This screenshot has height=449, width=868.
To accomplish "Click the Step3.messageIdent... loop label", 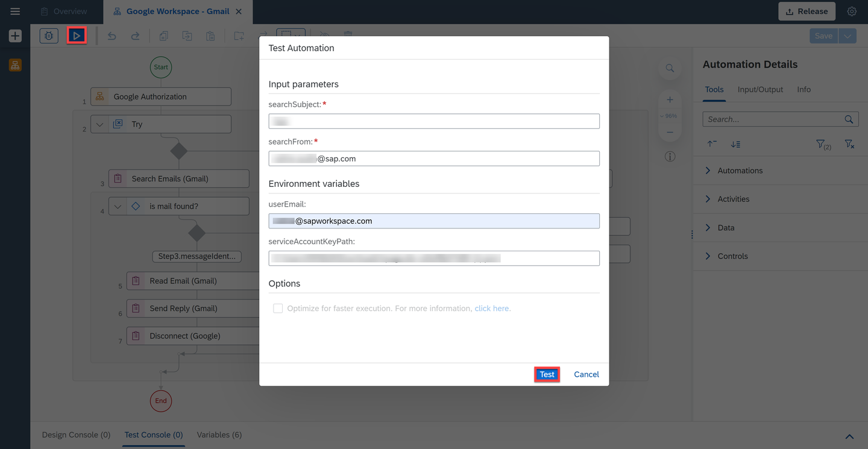I will coord(197,256).
